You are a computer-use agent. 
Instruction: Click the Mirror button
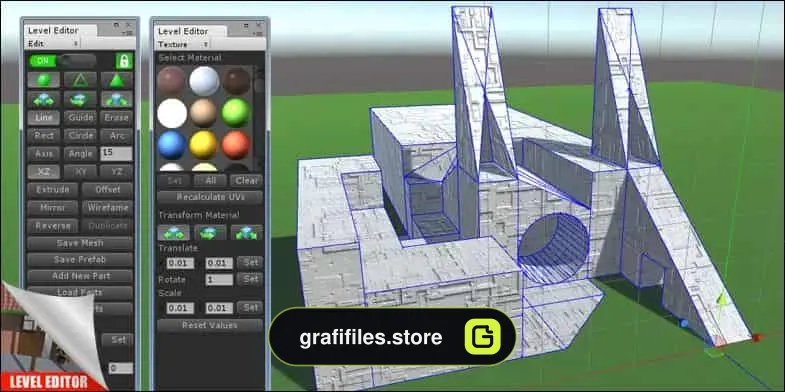point(53,207)
